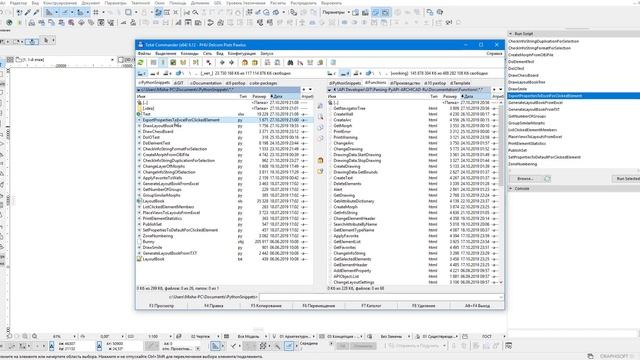The width and height of the screenshot is (640, 360).
Task: Select GetNavigatorTree html in right panel
Action: click(349, 108)
